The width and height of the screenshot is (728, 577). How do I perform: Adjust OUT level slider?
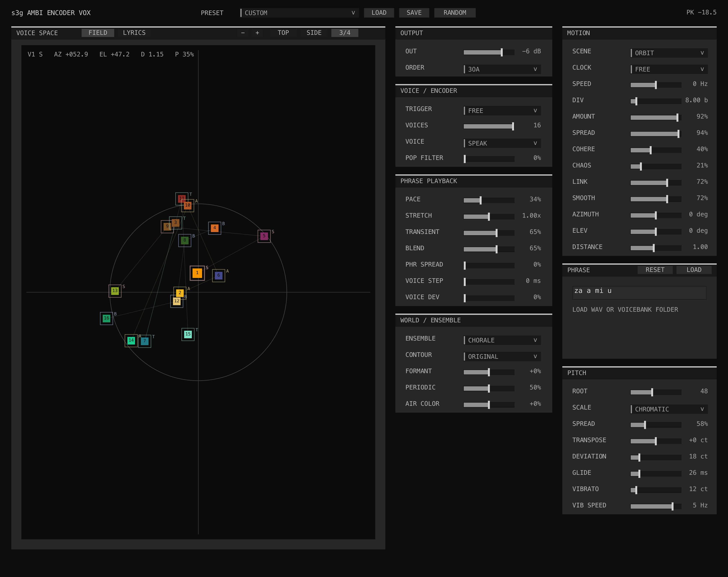(x=489, y=52)
